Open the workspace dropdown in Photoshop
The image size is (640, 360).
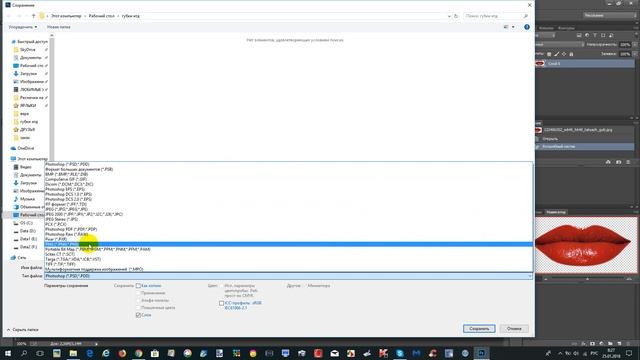tap(609, 15)
